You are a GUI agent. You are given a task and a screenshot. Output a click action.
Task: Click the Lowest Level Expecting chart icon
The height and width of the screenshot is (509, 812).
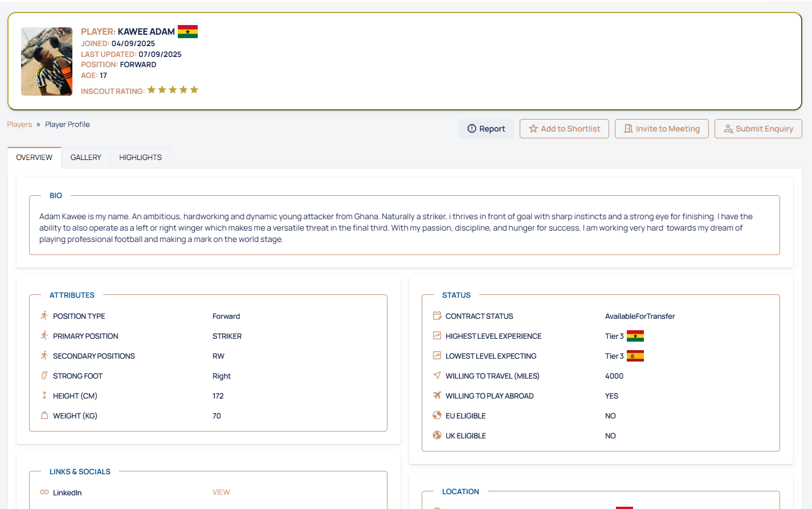[437, 355]
